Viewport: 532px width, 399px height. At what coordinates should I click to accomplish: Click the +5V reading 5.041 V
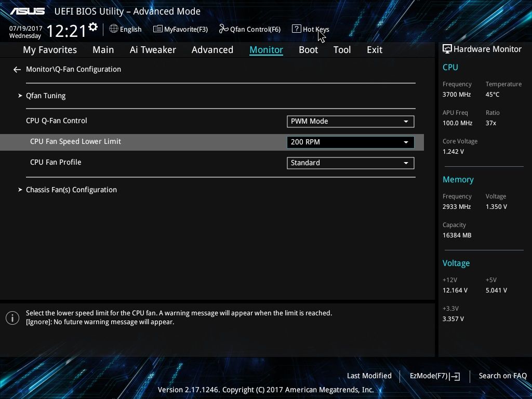click(x=496, y=290)
